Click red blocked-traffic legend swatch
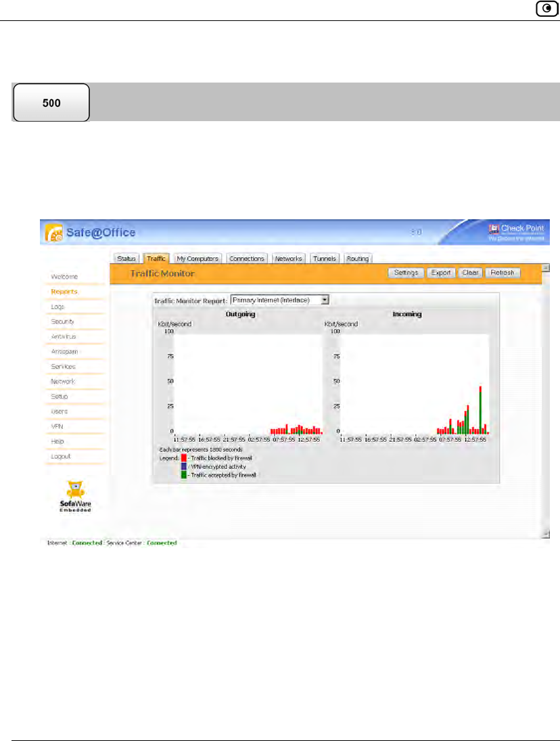 [184, 458]
